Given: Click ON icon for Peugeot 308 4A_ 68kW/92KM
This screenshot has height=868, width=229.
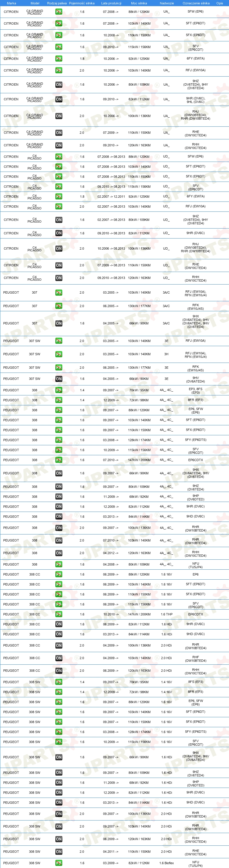Looking at the screenshot, I should tap(59, 497).
